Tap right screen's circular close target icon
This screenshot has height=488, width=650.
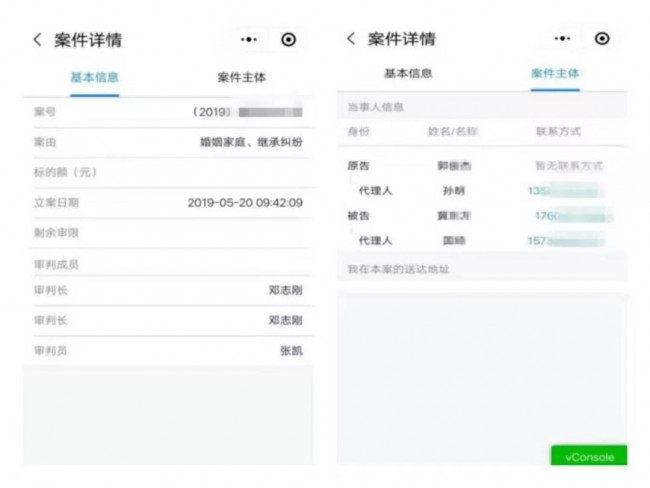pos(602,39)
